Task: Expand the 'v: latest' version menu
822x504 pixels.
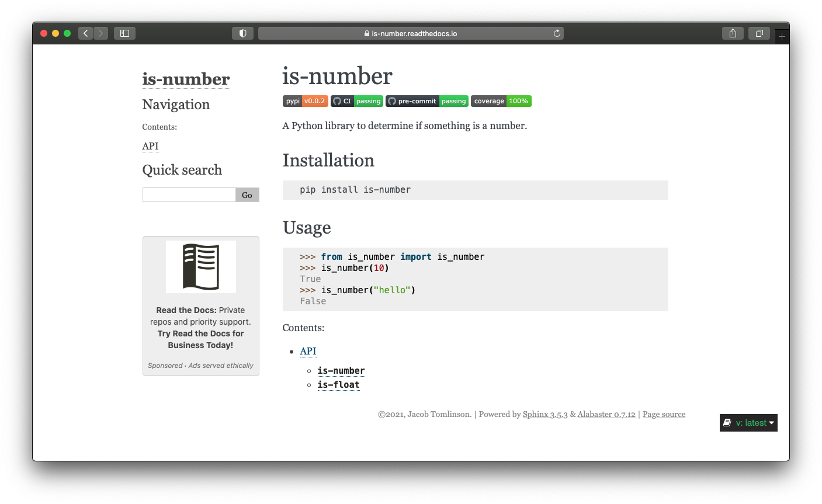Action: (748, 423)
